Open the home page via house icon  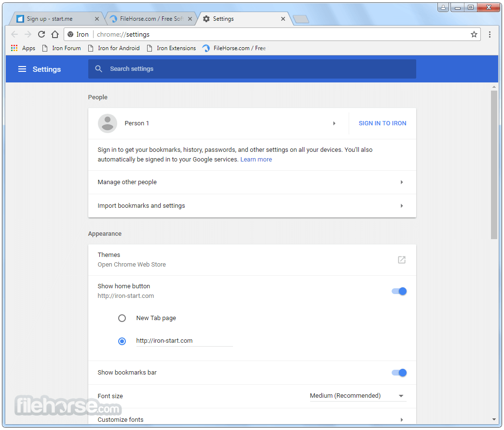[x=55, y=34]
